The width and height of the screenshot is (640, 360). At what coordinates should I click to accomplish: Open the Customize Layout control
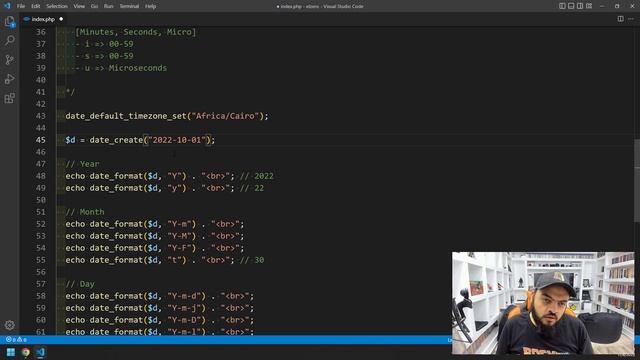click(x=589, y=6)
